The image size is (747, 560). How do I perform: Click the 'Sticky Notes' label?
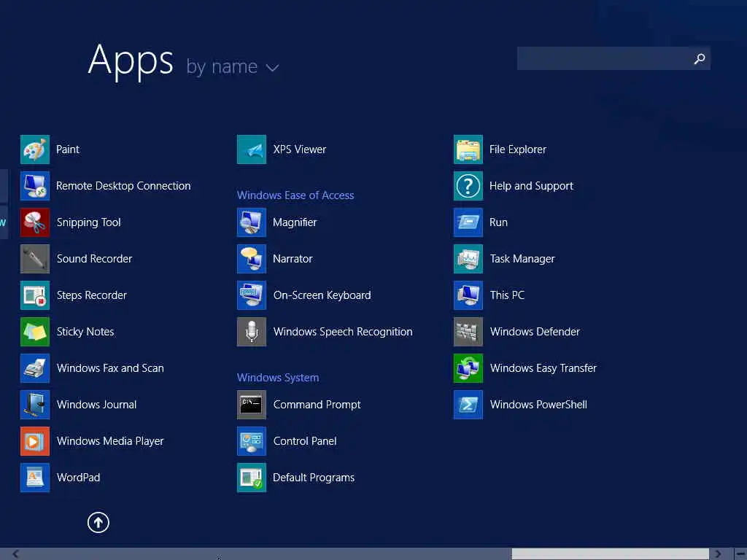(x=85, y=332)
